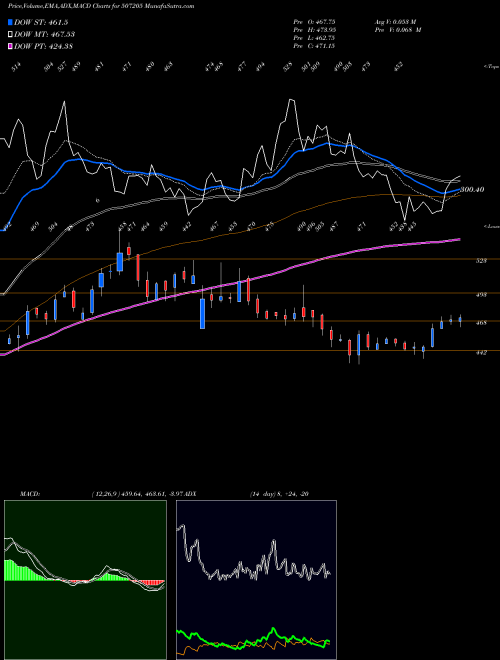
Task: Click the 'Pre V: 0.068 M' volume text
Action: [x=397, y=29]
